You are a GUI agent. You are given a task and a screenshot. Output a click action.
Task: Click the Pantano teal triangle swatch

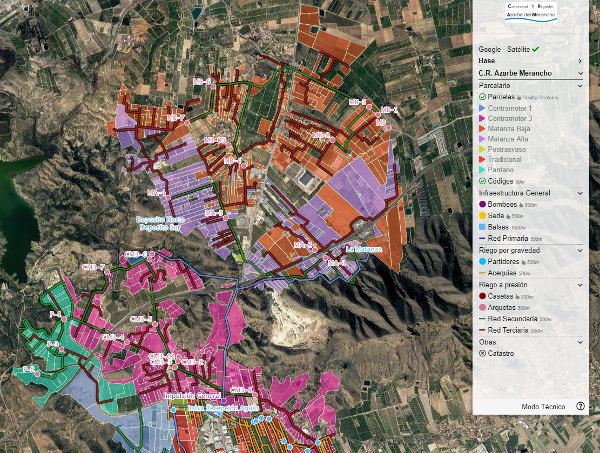482,169
